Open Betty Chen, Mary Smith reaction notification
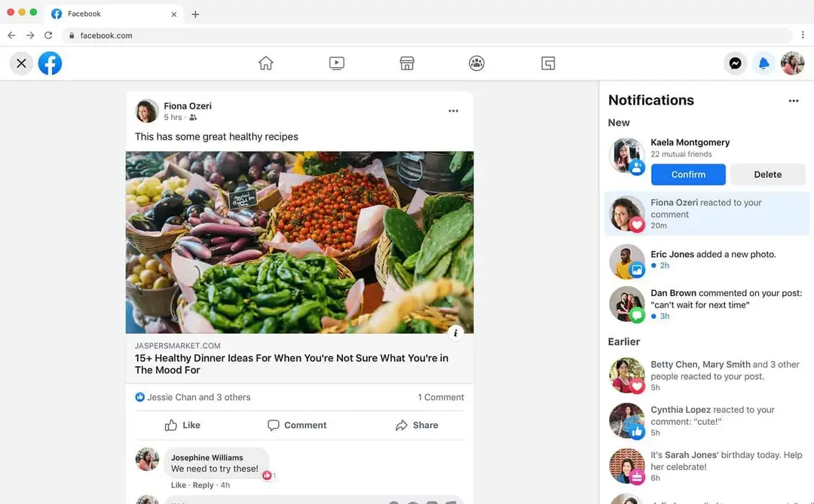 pos(707,375)
